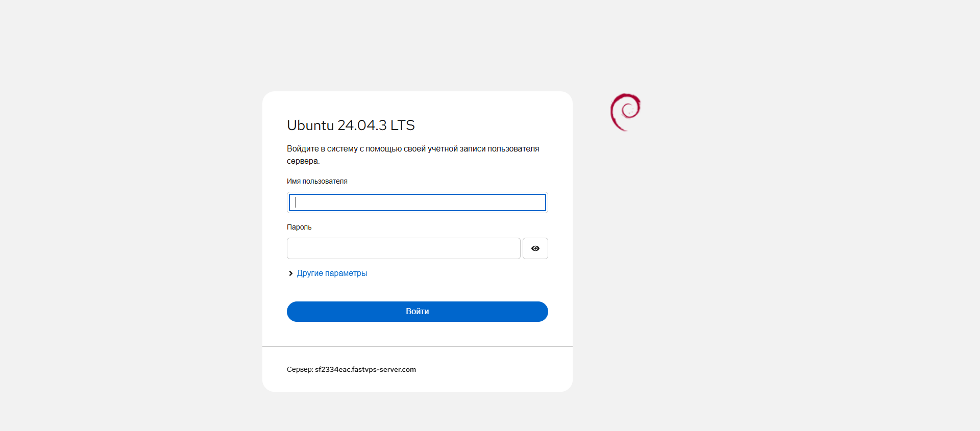The image size is (980, 431).
Task: Show more login options under password field
Action: [332, 273]
